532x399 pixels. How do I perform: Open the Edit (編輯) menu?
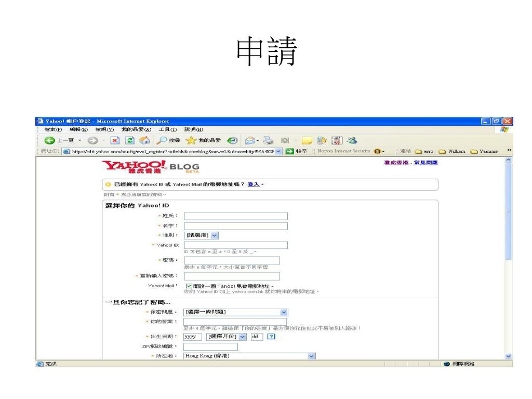[x=79, y=129]
